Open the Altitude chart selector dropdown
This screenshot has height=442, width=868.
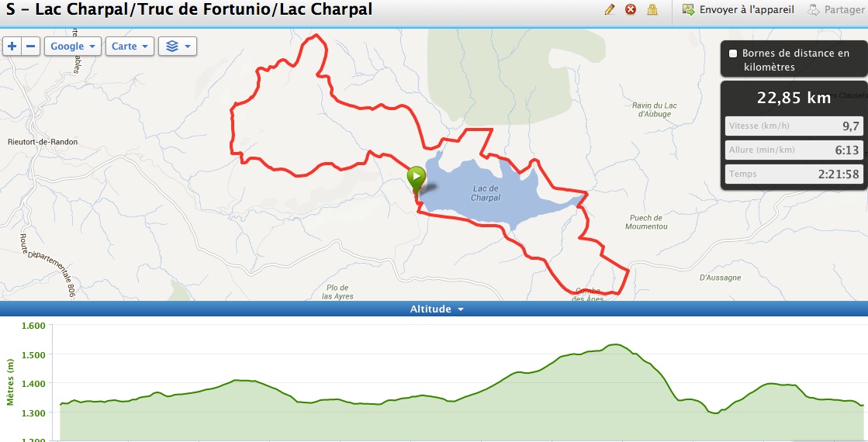tap(436, 309)
